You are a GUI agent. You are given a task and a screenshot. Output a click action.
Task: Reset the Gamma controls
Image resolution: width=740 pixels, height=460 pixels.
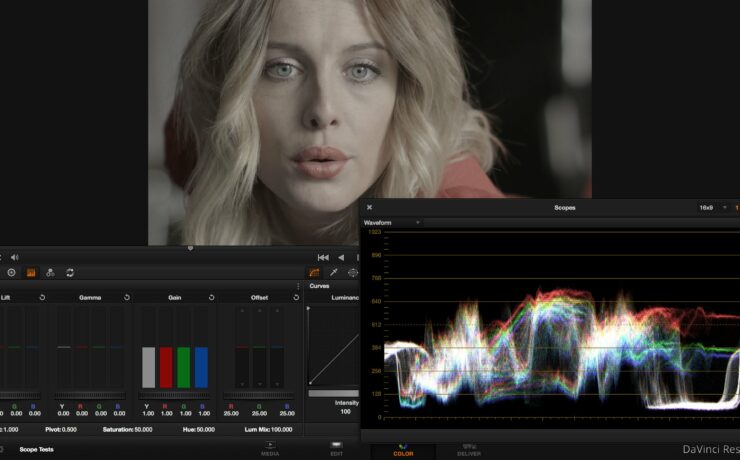pyautogui.click(x=126, y=297)
